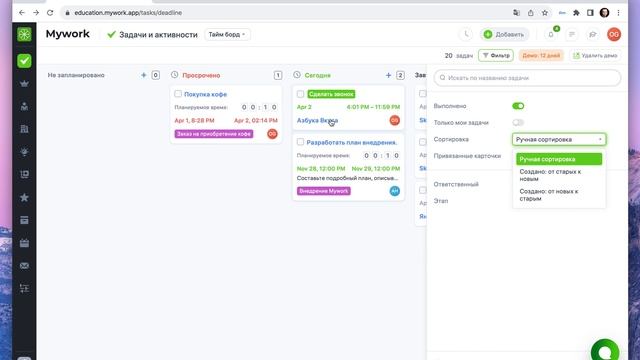Open the star favorites icon in sidebar
The height and width of the screenshot is (360, 640).
point(24,198)
